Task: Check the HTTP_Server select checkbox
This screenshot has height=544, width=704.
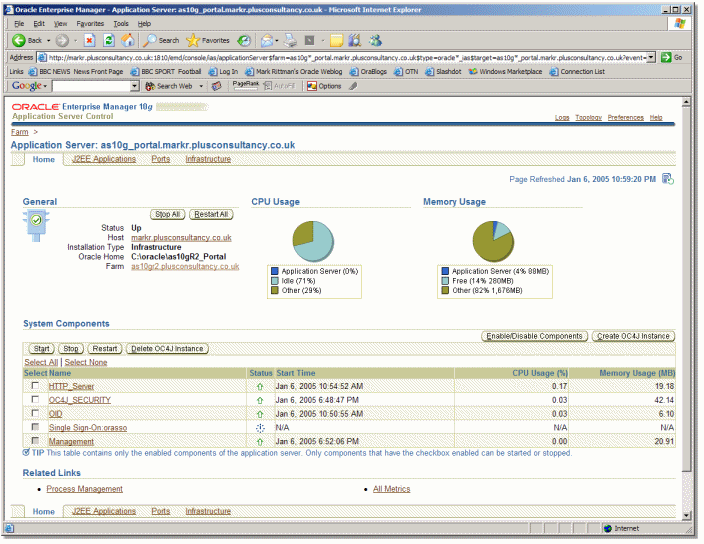Action: pos(36,386)
